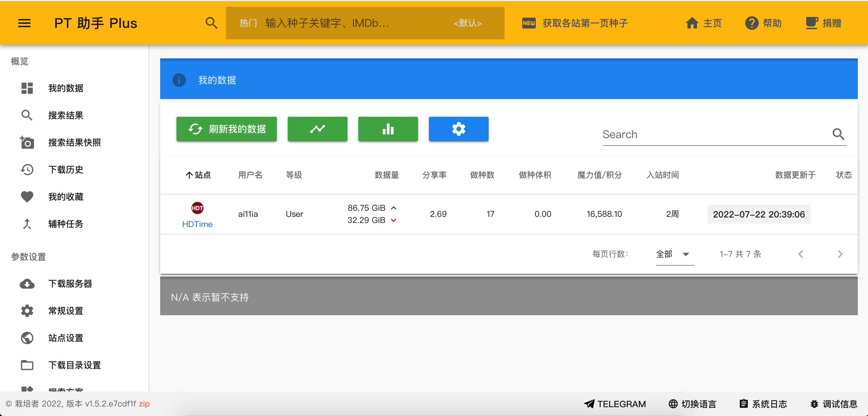
Task: Click the 捐赠 donate button
Action: pyautogui.click(x=824, y=23)
